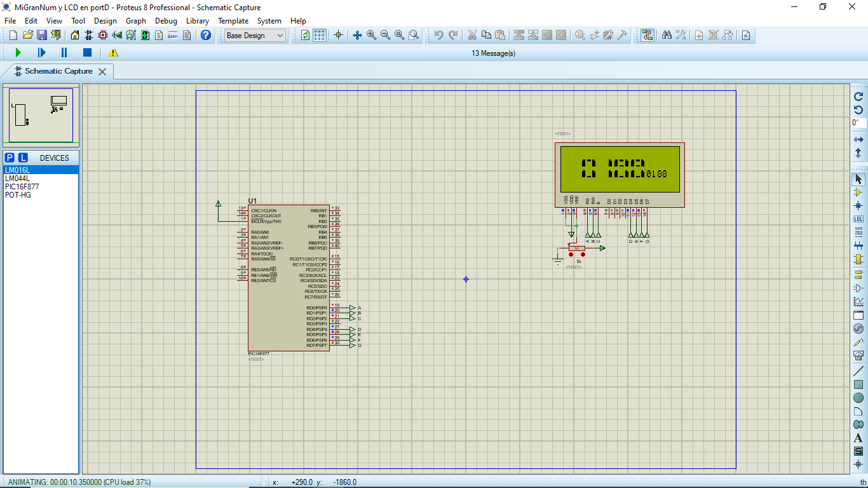Open the 13 Message(s) log
The height and width of the screenshot is (488, 868).
pyautogui.click(x=494, y=53)
